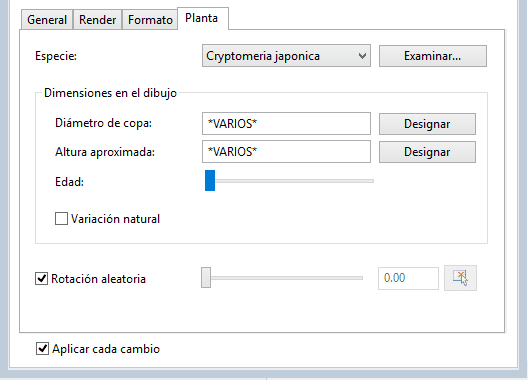
Task: Click the Altura aproximada input field
Action: coord(286,152)
